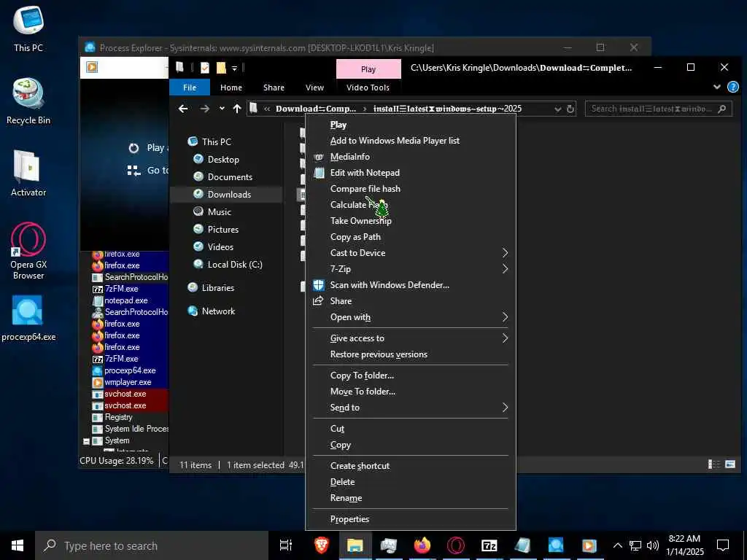This screenshot has height=560, width=747.
Task: Select notepad.exe process in Process Explorer
Action: (x=125, y=300)
